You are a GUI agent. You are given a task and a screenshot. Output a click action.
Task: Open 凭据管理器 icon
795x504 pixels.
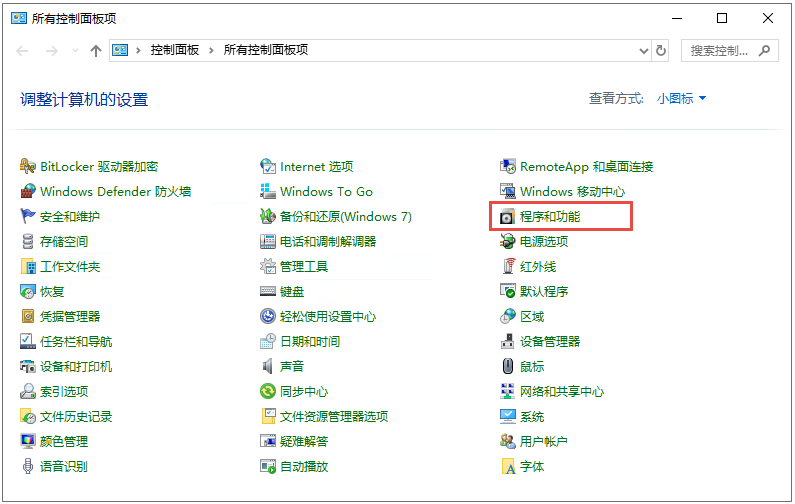pyautogui.click(x=27, y=316)
